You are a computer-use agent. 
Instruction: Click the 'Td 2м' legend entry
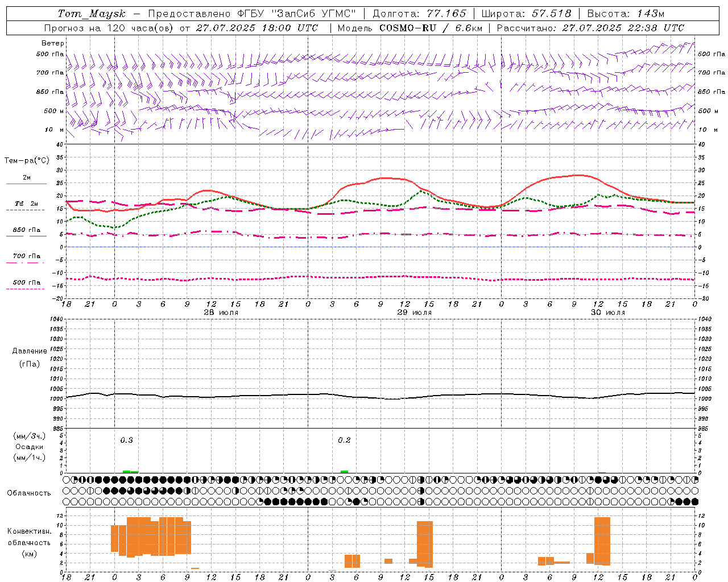click(27, 203)
